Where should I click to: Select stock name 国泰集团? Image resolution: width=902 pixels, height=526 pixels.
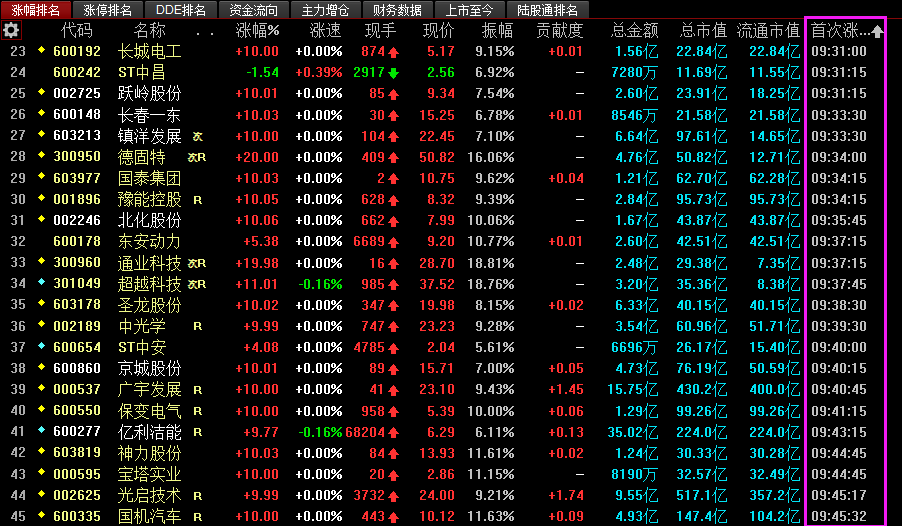[150, 178]
